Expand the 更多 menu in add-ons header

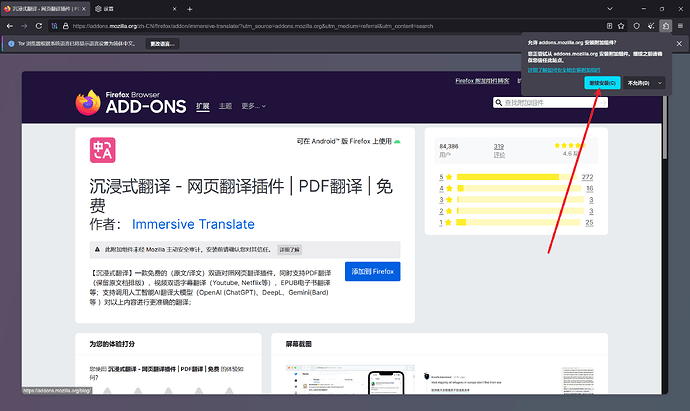tap(253, 106)
